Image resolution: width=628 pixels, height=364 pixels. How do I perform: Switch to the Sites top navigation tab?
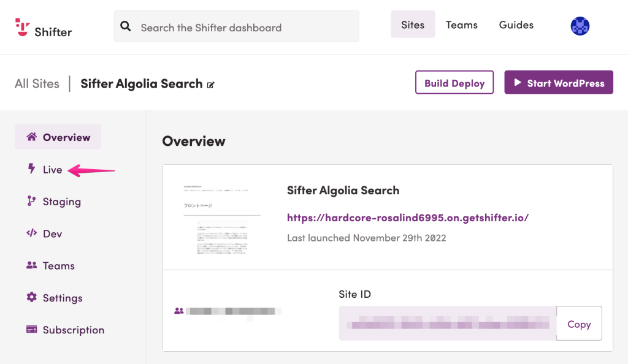point(413,25)
